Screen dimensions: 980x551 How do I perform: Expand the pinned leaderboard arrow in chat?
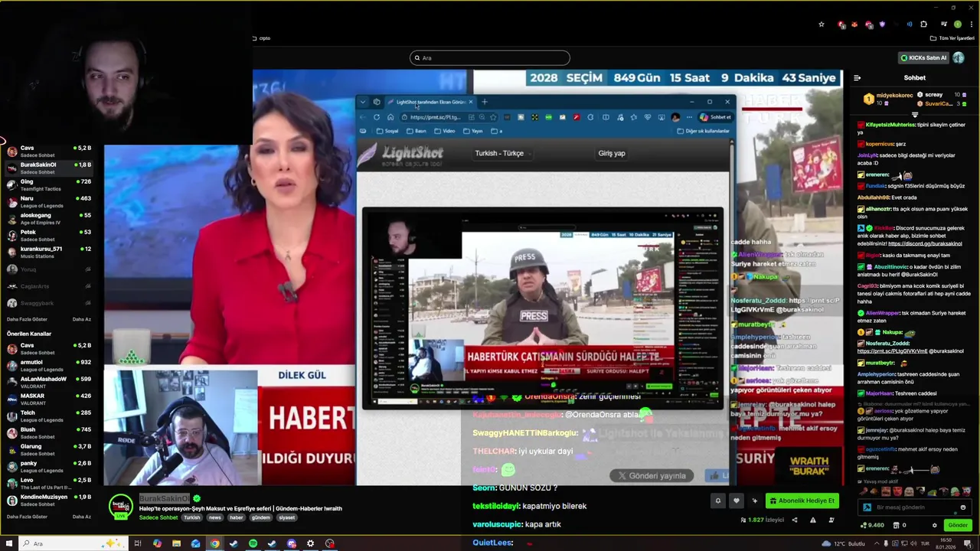914,115
